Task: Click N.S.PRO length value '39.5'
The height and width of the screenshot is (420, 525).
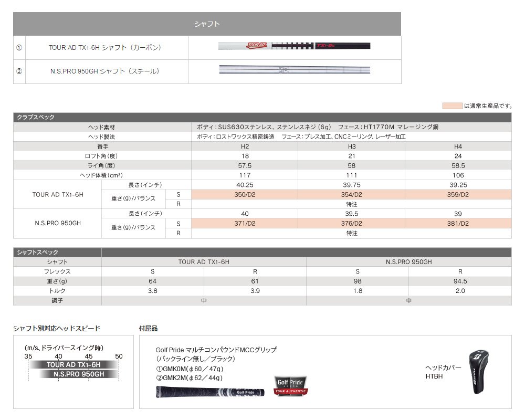Action: coord(352,214)
